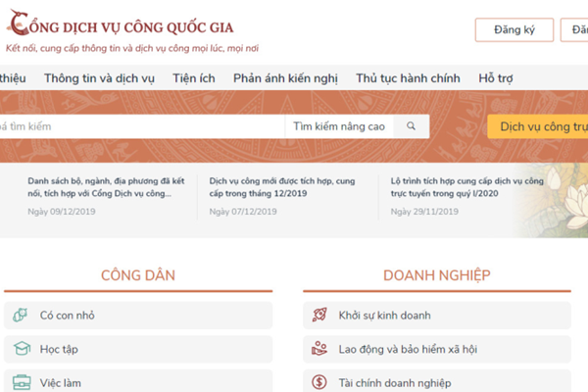Open Thủ tục hành chính menu
Image resolution: width=588 pixels, height=392 pixels.
[x=408, y=78]
